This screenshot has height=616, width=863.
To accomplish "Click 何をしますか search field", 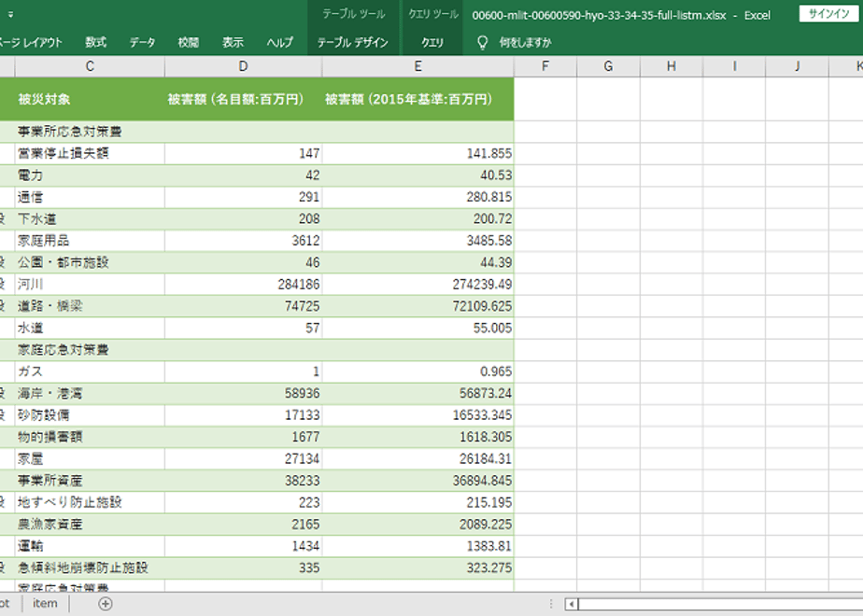I will point(525,42).
